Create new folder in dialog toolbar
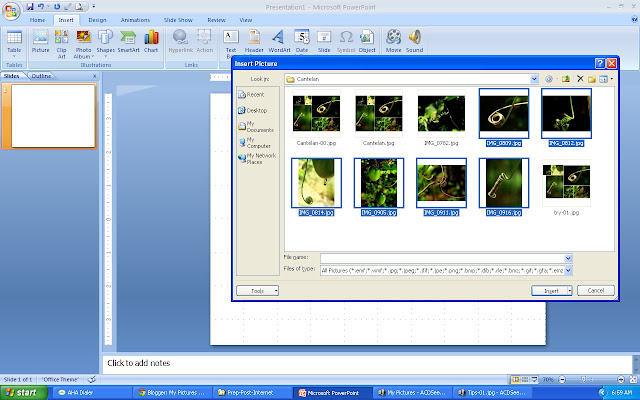 coord(592,79)
